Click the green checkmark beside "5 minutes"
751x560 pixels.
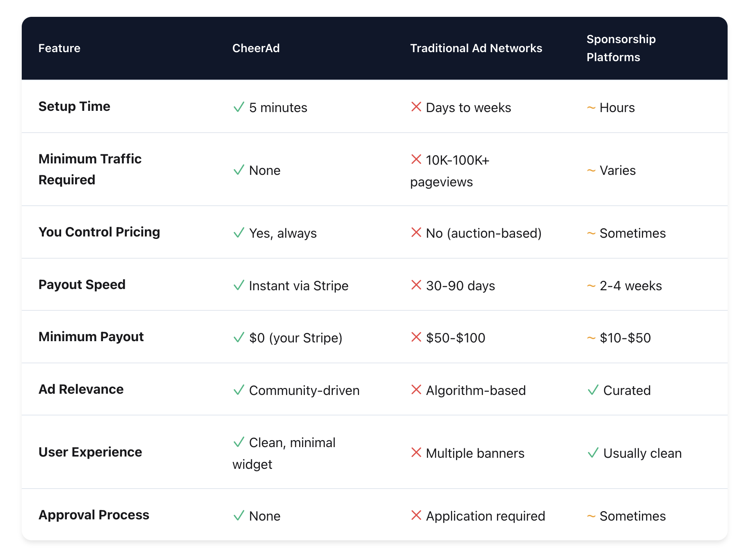point(239,107)
